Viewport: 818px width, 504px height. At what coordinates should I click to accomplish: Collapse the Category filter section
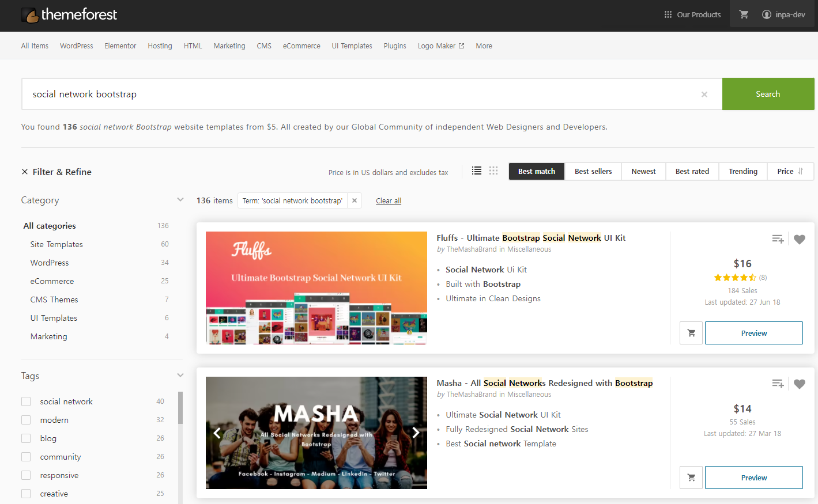pyautogui.click(x=180, y=200)
